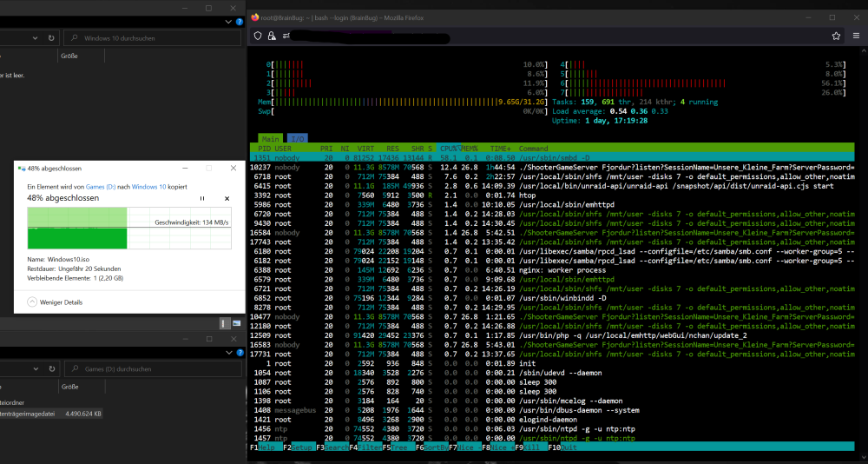Screen dimensions: 868x464
Task: Sort htop by the PID column header
Action: coord(264,149)
